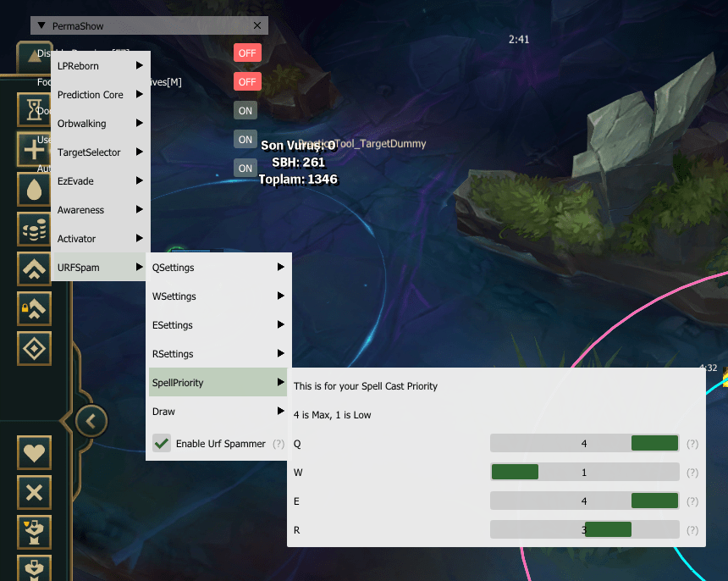728x581 pixels.
Task: Expand the EzEvade submenu arrow
Action: pos(140,180)
